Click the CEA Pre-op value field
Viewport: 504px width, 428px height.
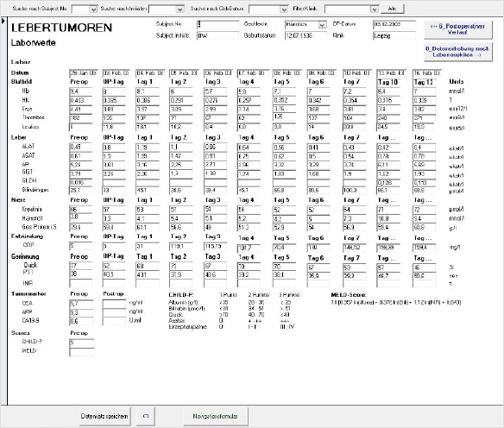[81, 304]
